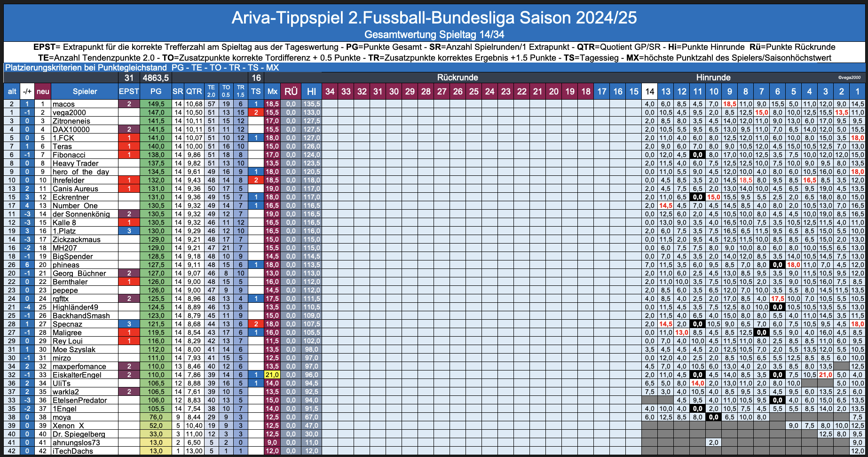Image resolution: width=868 pixels, height=457 pixels.
Task: Click player name 'Zitroneneis'
Action: click(71, 121)
